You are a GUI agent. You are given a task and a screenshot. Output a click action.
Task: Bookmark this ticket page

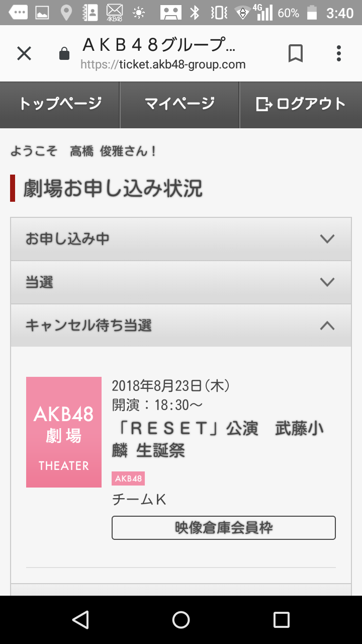[x=296, y=53]
